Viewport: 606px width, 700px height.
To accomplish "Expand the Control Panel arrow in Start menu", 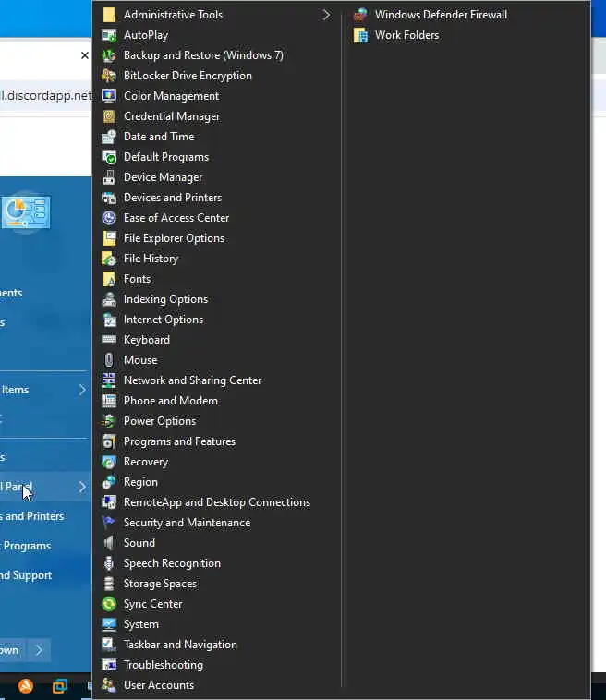I will click(x=82, y=487).
